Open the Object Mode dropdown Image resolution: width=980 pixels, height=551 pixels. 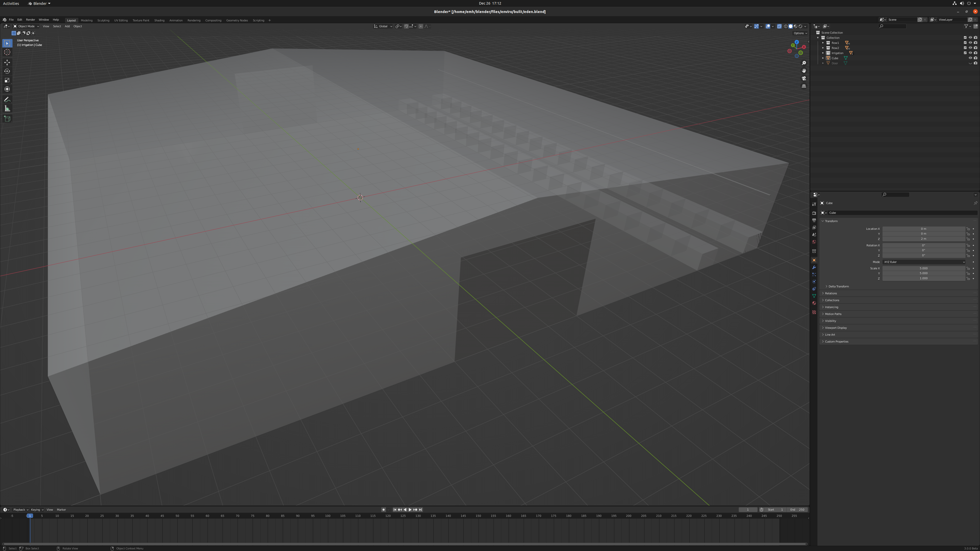pyautogui.click(x=26, y=26)
